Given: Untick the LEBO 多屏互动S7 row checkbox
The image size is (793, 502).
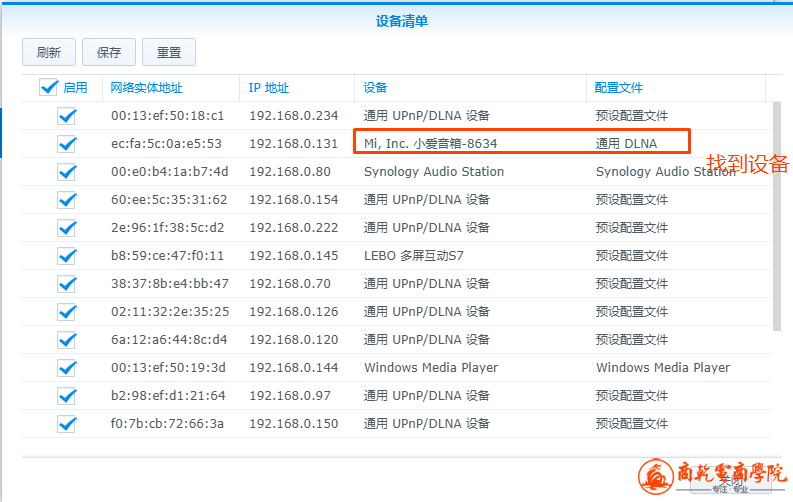Looking at the screenshot, I should click(x=67, y=256).
